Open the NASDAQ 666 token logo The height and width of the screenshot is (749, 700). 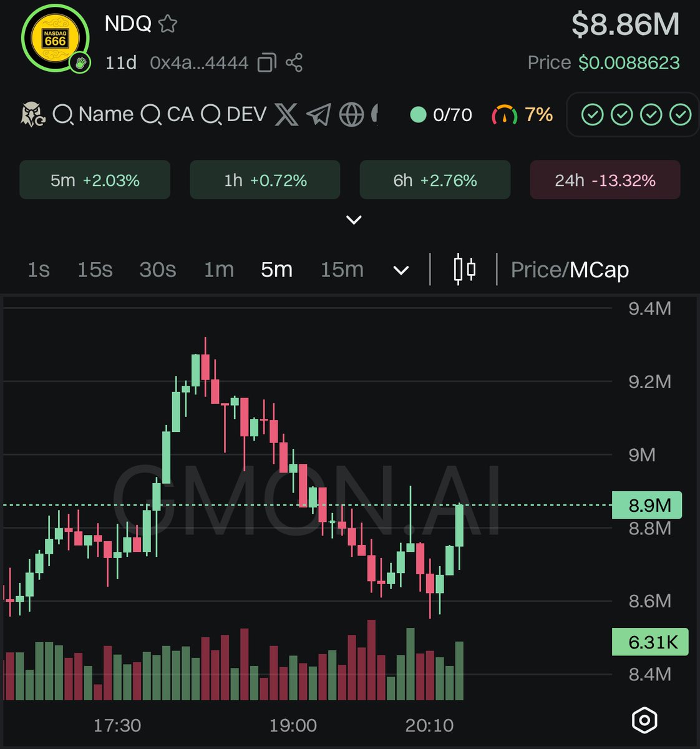pos(55,37)
